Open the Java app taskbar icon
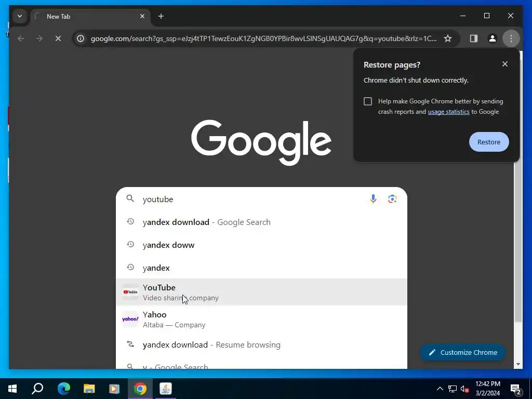The image size is (532, 399). [x=166, y=389]
